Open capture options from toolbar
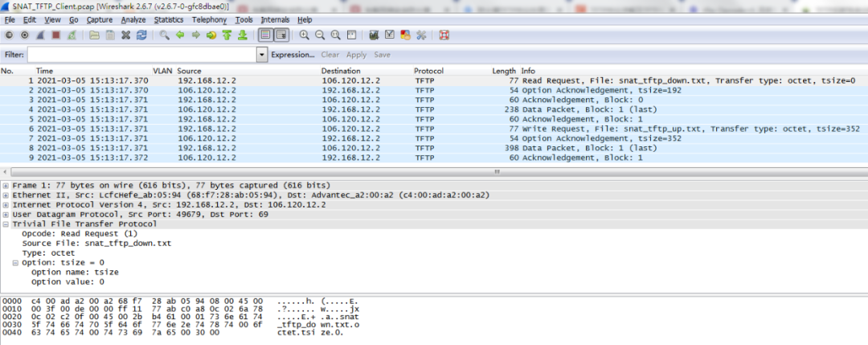Image resolution: width=868 pixels, height=345 pixels. 24,35
